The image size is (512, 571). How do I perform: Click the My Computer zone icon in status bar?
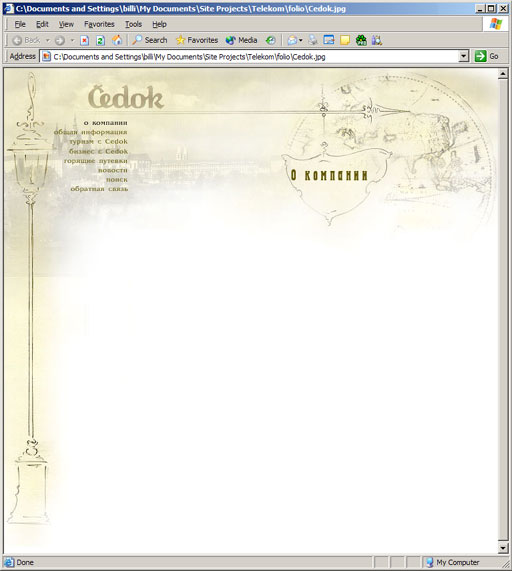click(x=430, y=562)
